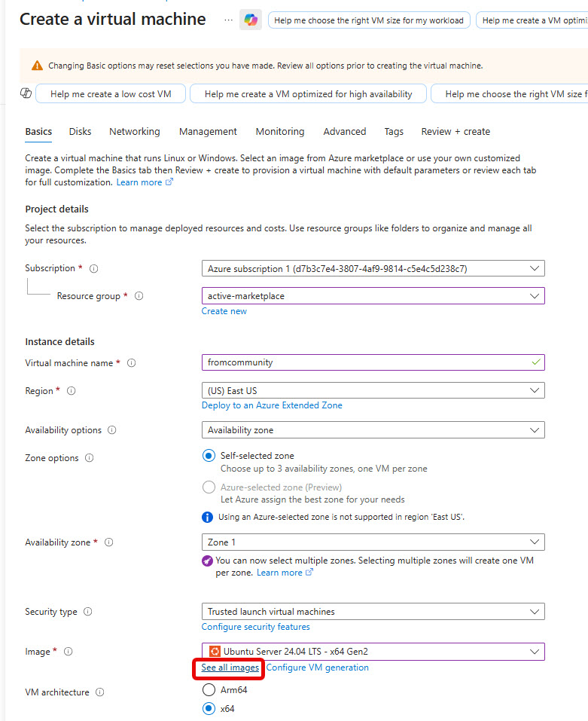
Task: Click the info icon next to Zone options
Action: (89, 458)
